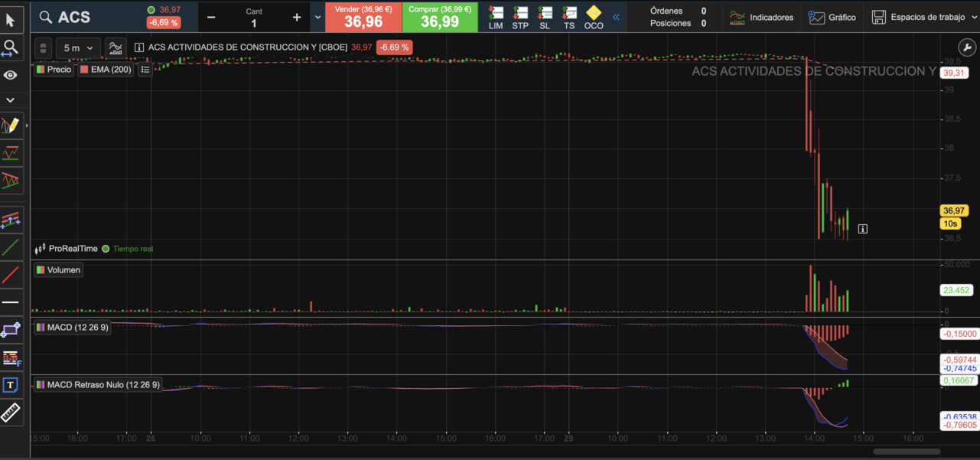Place a LIM limit order
Image resolution: width=980 pixels, height=460 pixels.
click(x=496, y=18)
